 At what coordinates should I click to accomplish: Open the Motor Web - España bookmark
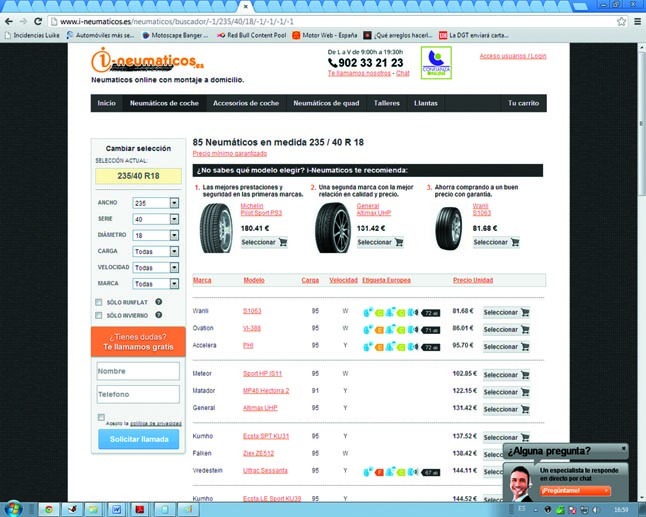(325, 35)
